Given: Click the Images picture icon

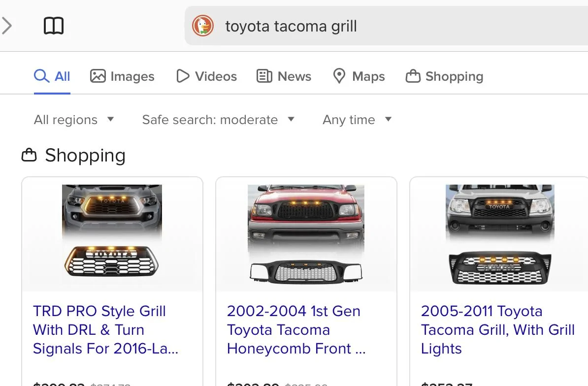Looking at the screenshot, I should 98,76.
